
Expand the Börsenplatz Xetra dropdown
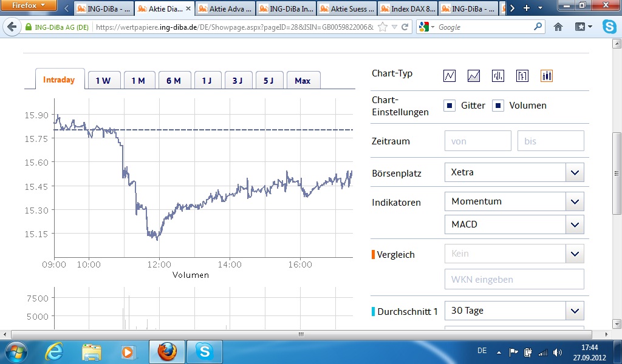575,173
